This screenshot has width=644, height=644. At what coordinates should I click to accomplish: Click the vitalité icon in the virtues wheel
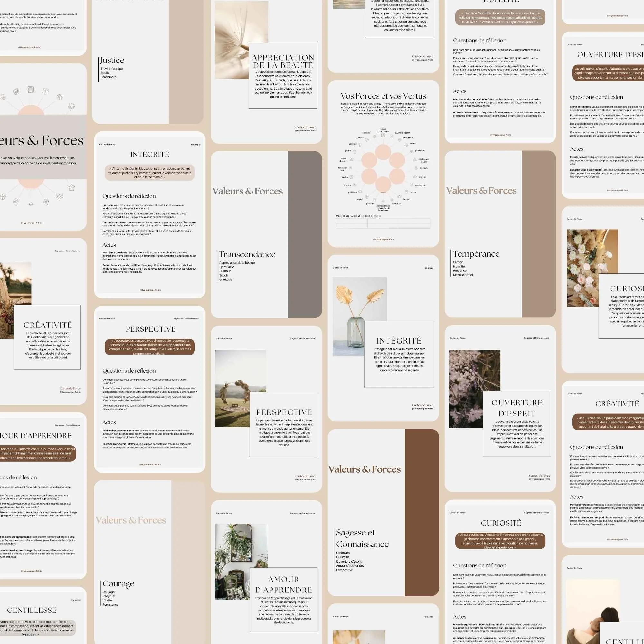coord(407,192)
